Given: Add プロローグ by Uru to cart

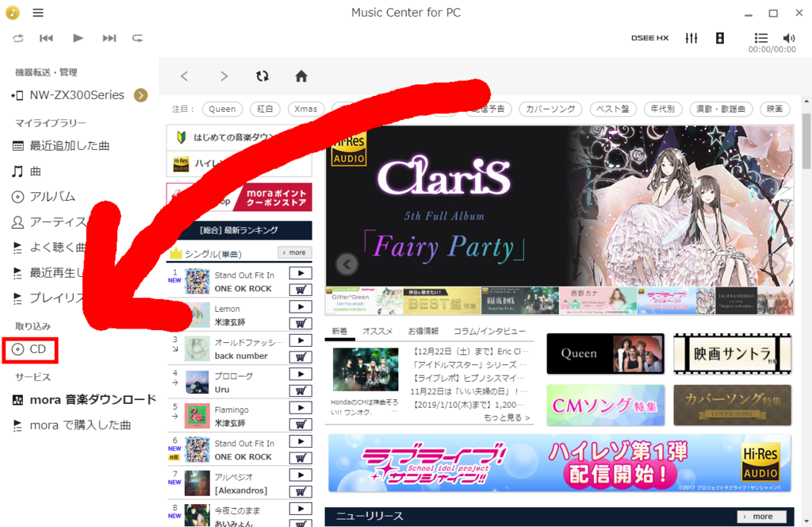Looking at the screenshot, I should point(301,390).
